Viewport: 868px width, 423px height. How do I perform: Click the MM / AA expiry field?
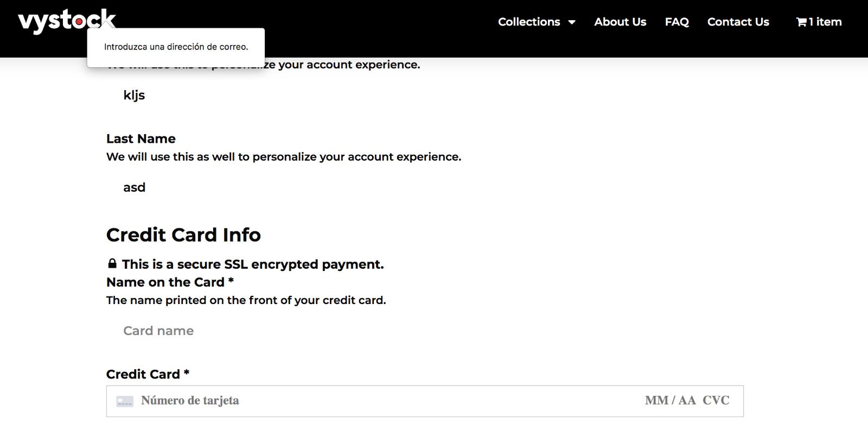670,401
